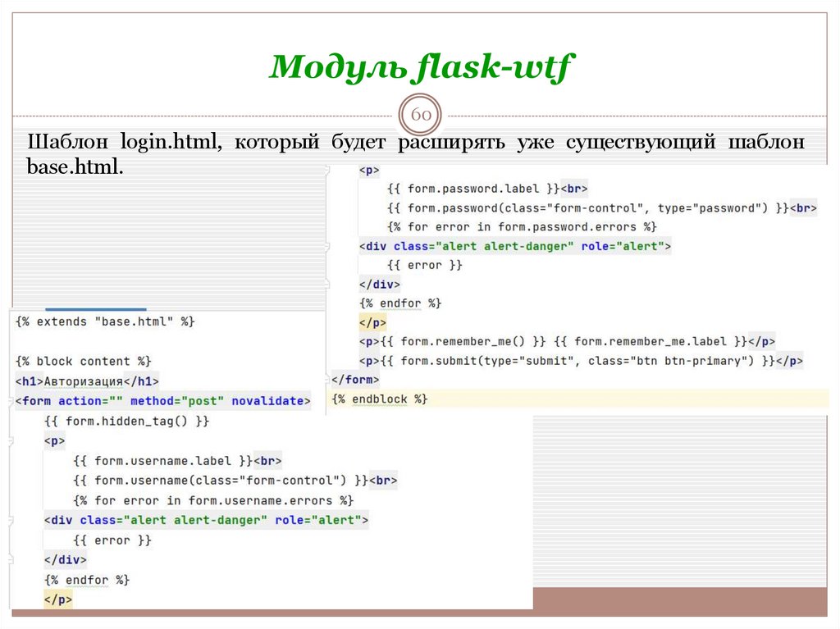Click highlighted '</p>' closing the password block
This screenshot has width=840, height=629.
373,323
